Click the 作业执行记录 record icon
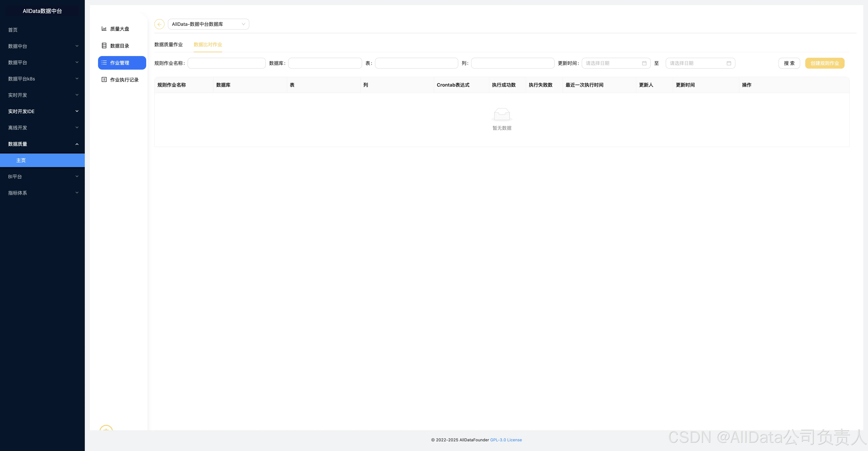The image size is (868, 451). point(104,80)
